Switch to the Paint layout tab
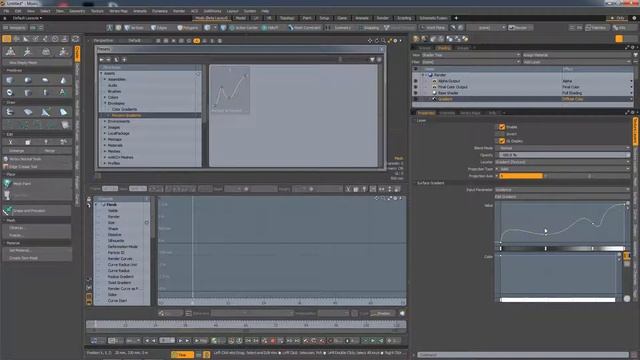Image resolution: width=640 pixels, height=360 pixels. [307, 18]
